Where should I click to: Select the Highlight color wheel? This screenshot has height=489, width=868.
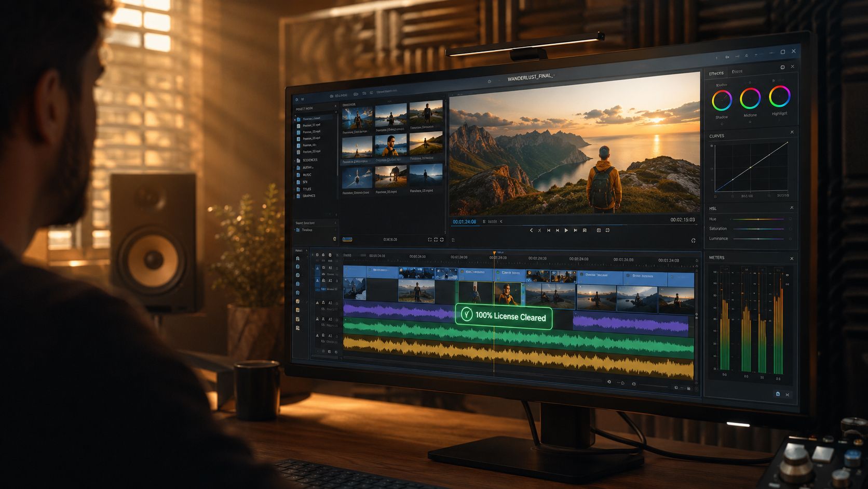coord(780,96)
